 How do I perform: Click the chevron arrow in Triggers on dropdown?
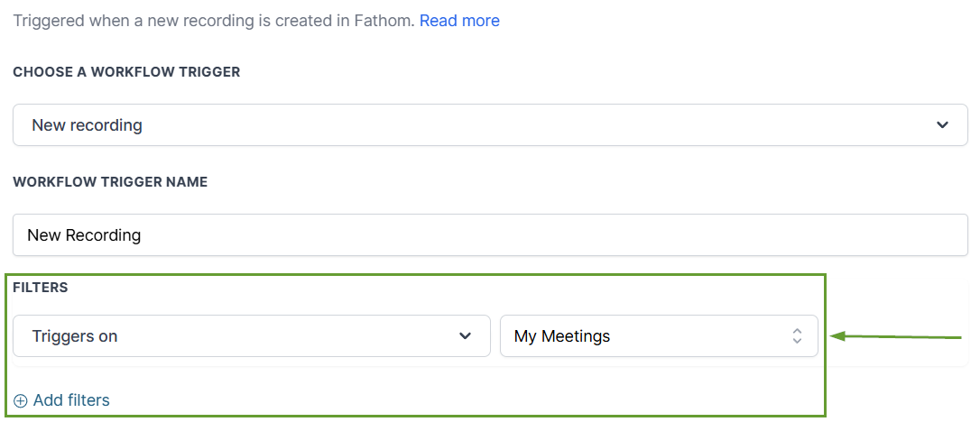click(465, 336)
